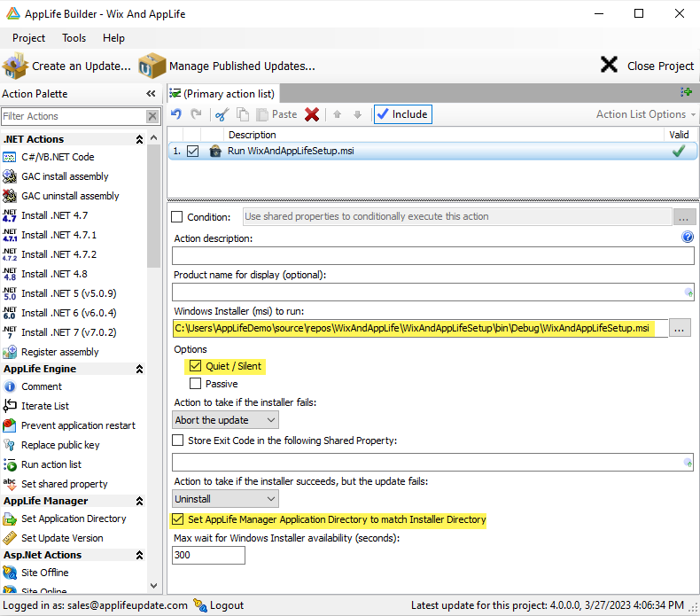The height and width of the screenshot is (616, 700).
Task: Uncheck the Run WixAndAppLifeSetup.msi row checkbox
Action: click(193, 151)
